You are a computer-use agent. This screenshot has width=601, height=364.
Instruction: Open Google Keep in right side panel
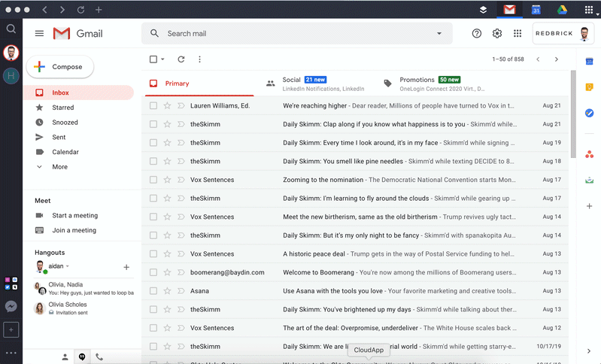coord(590,87)
